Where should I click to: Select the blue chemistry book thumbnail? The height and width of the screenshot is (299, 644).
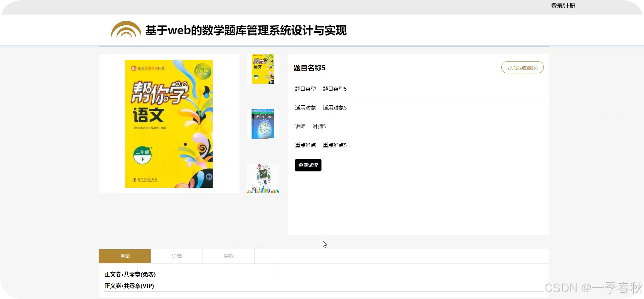point(263,124)
